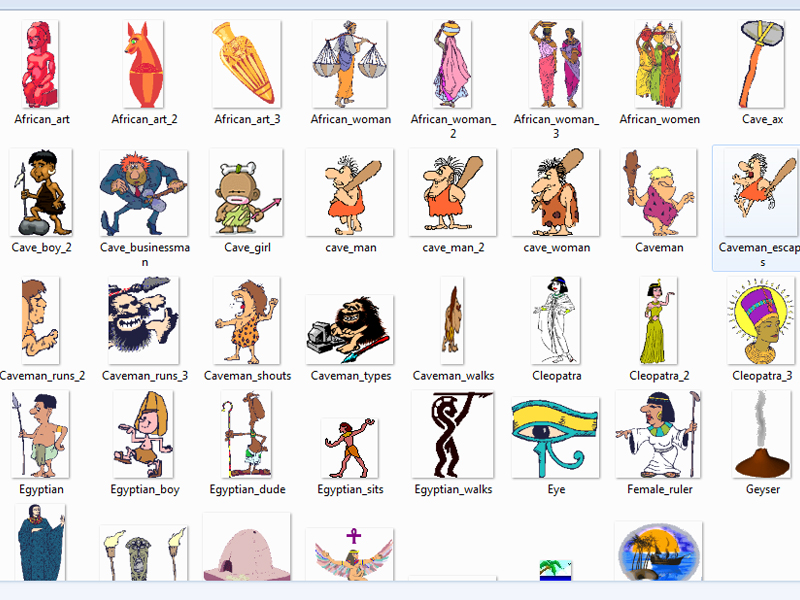Click the small palm tree beach image
This screenshot has height=600, width=800.
click(x=556, y=570)
